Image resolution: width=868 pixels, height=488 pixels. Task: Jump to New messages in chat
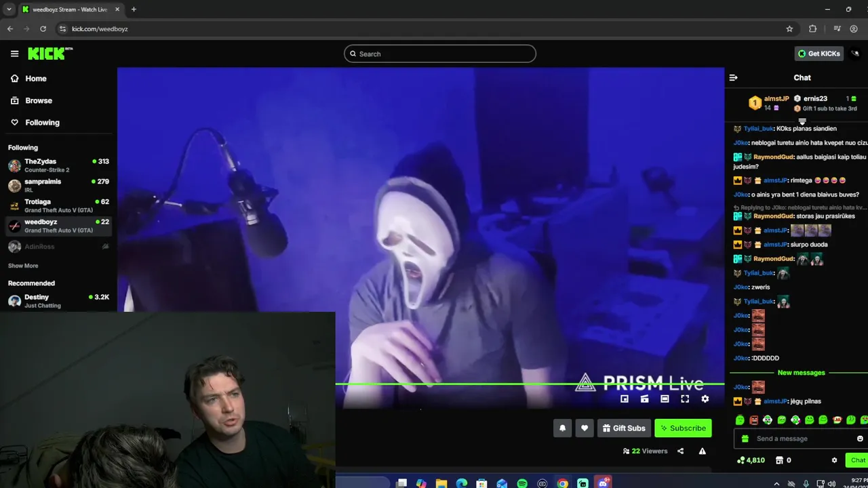pos(801,373)
